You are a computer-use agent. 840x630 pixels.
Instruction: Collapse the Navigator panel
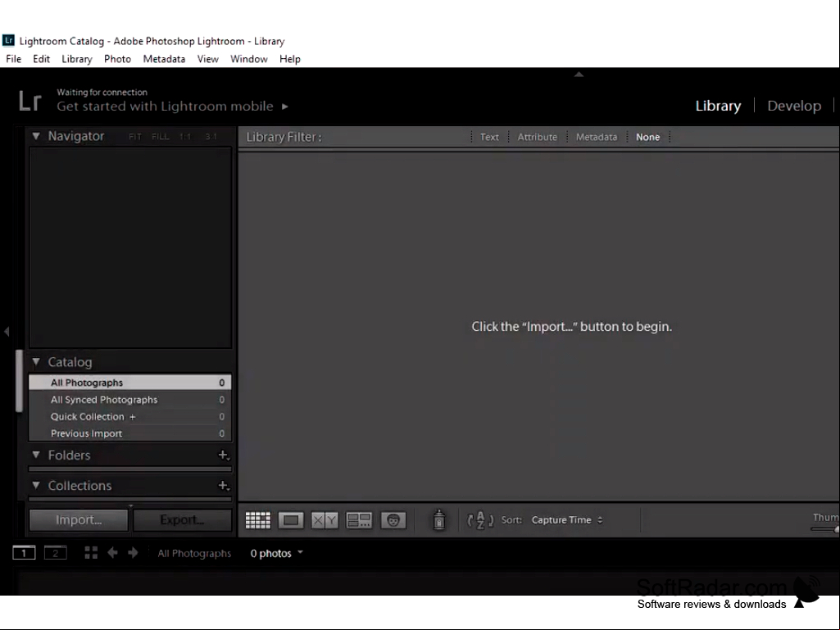point(36,136)
